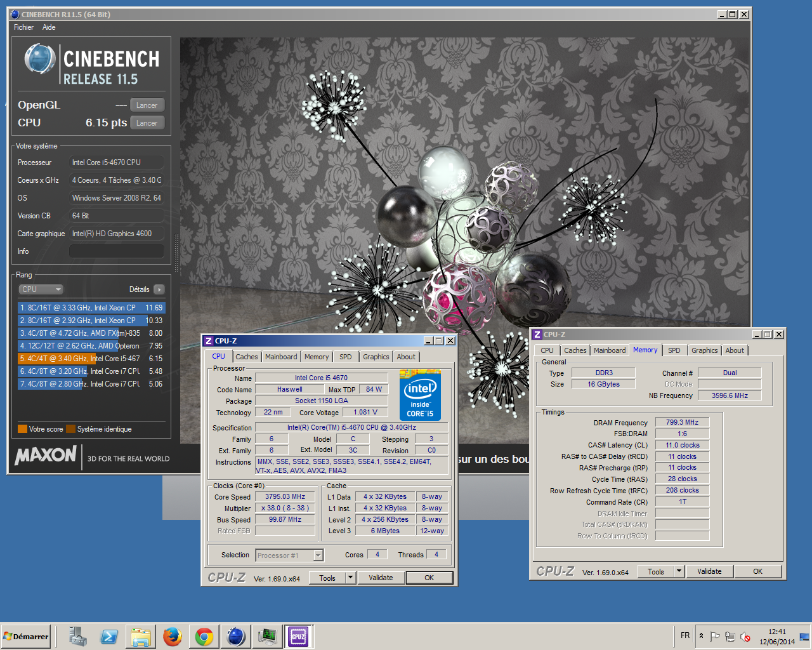Click title bar icon of Memory CPU-Z window
This screenshot has height=650, width=812.
(x=537, y=335)
